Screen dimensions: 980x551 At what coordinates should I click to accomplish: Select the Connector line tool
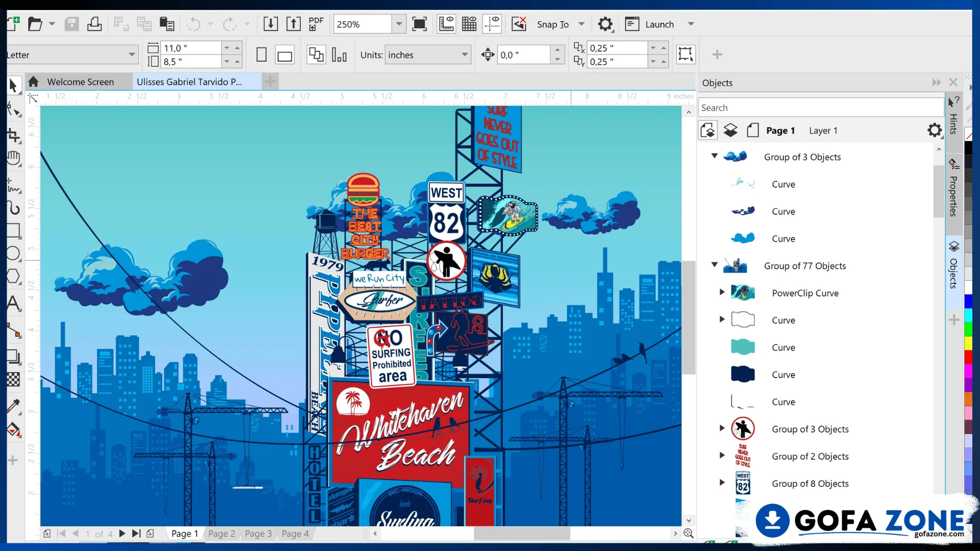[x=14, y=331]
